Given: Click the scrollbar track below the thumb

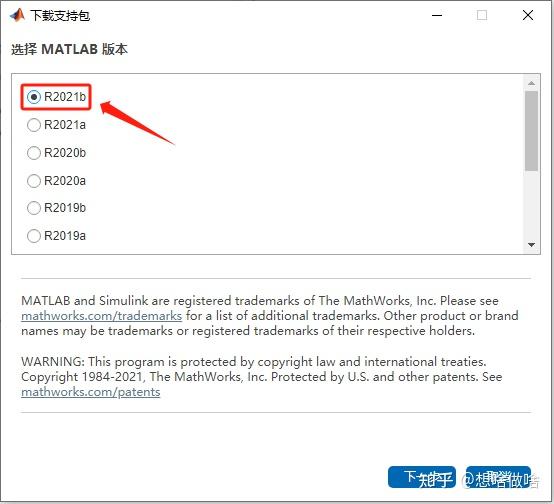Looking at the screenshot, I should click(531, 205).
